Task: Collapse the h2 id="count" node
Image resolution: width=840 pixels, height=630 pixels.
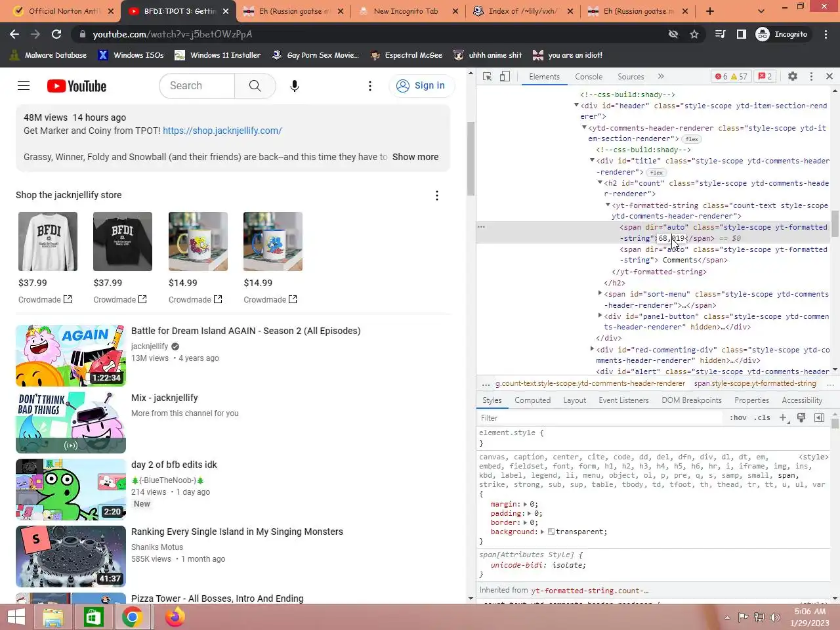Action: pos(600,183)
